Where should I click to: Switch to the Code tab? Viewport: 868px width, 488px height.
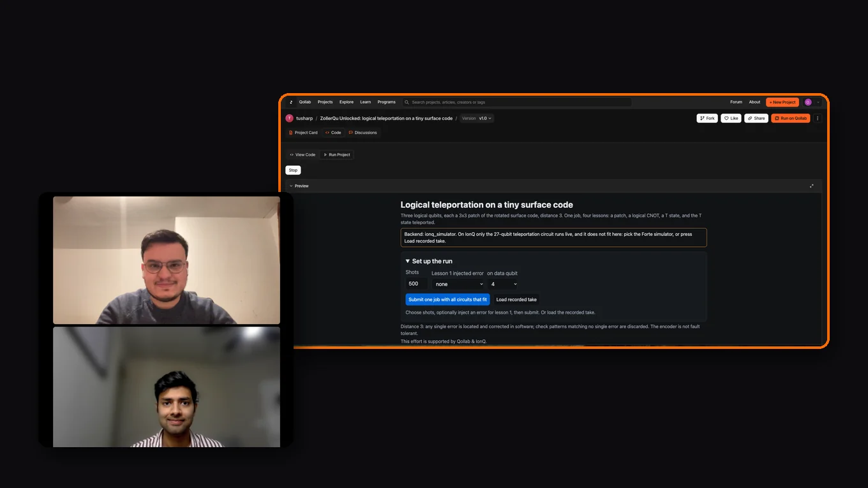(x=333, y=133)
